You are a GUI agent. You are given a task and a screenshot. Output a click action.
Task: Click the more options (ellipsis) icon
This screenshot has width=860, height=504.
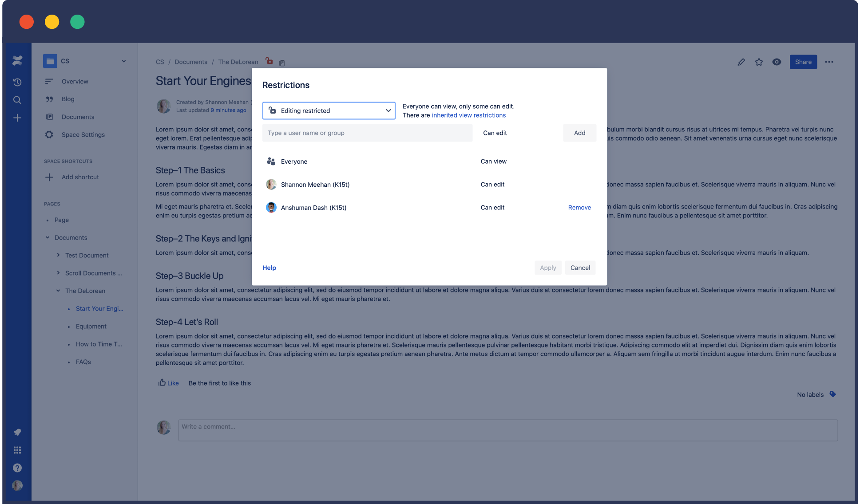coord(829,61)
